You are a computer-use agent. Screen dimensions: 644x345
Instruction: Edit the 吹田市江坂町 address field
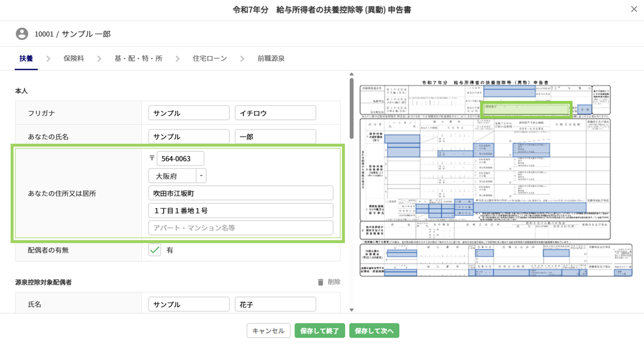(240, 193)
